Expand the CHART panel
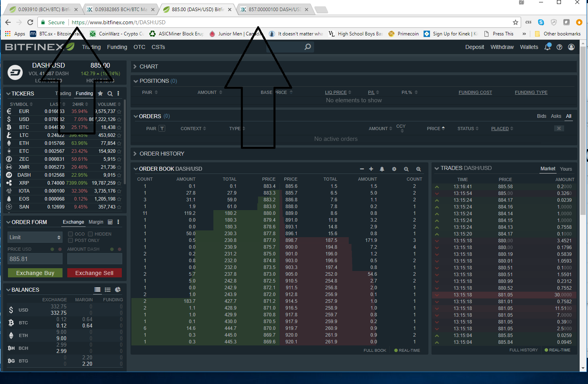Screen dimensions: 588x384 click(x=135, y=66)
